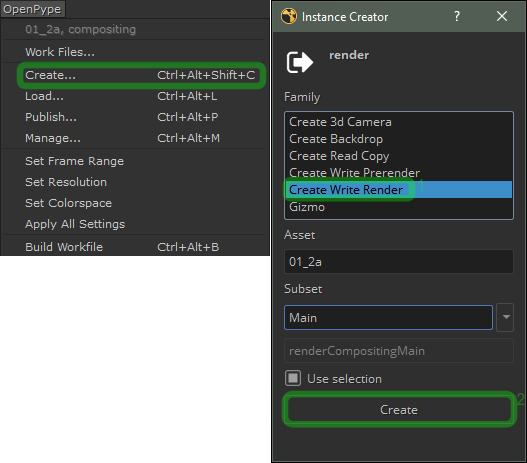This screenshot has height=463, width=527.
Task: Open Manage... in OpenPype menu
Action: point(134,138)
